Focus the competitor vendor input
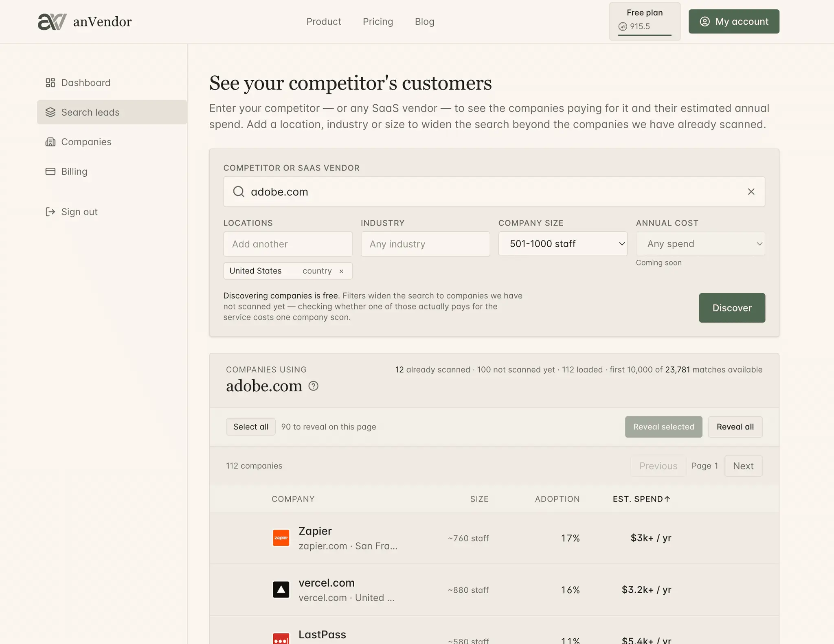 494,192
